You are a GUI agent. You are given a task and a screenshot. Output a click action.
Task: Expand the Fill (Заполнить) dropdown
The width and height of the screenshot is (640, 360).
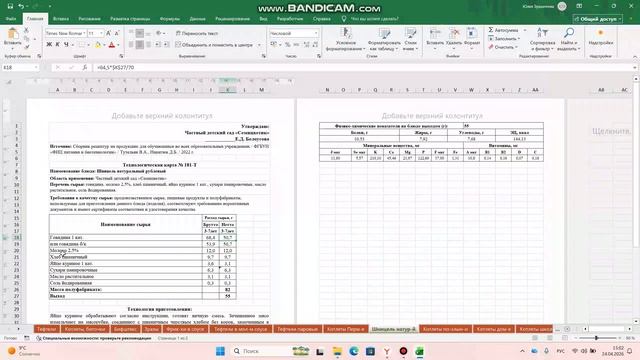coord(519,39)
